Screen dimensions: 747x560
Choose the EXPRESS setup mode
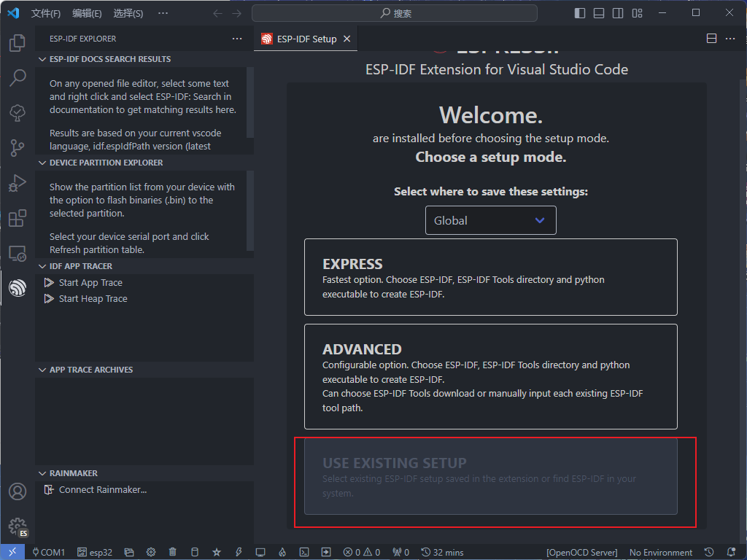(491, 277)
